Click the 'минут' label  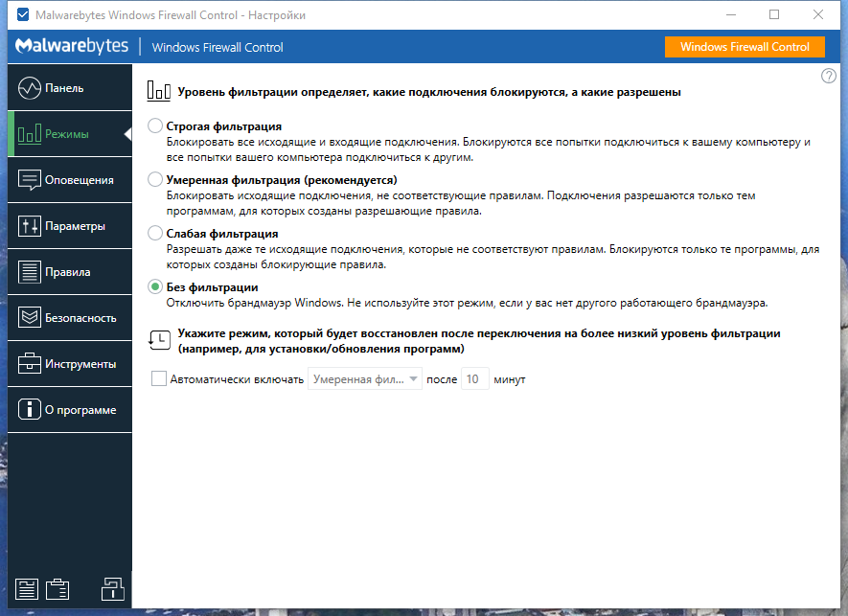click(x=510, y=379)
